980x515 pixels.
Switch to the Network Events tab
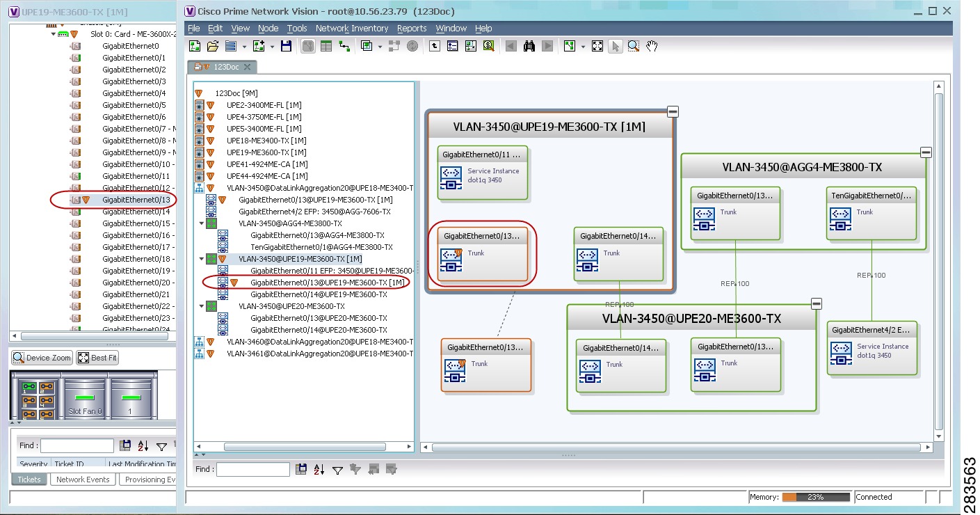tap(83, 480)
